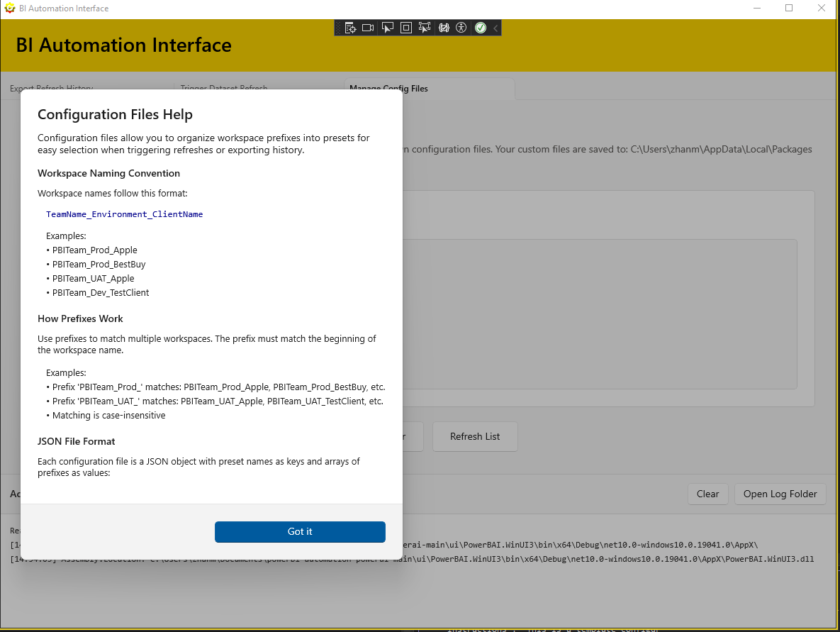
Task: Select the TeamName_Environment_ClientName code snippet
Action: tap(125, 214)
